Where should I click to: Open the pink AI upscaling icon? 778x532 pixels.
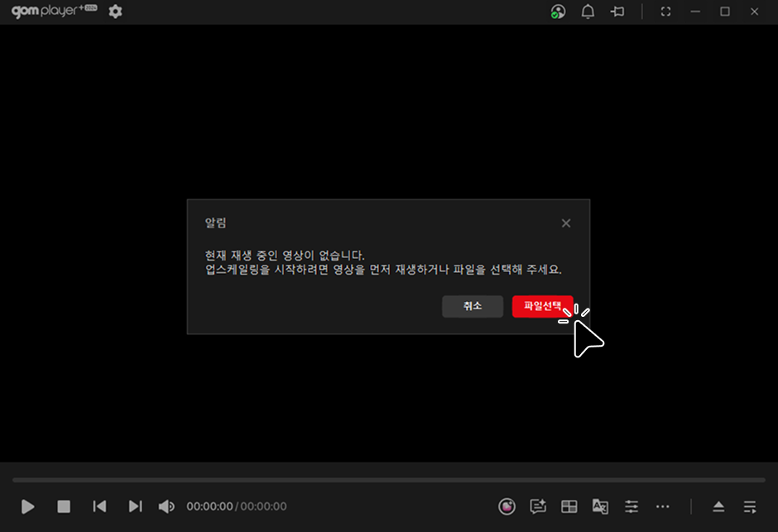(507, 506)
